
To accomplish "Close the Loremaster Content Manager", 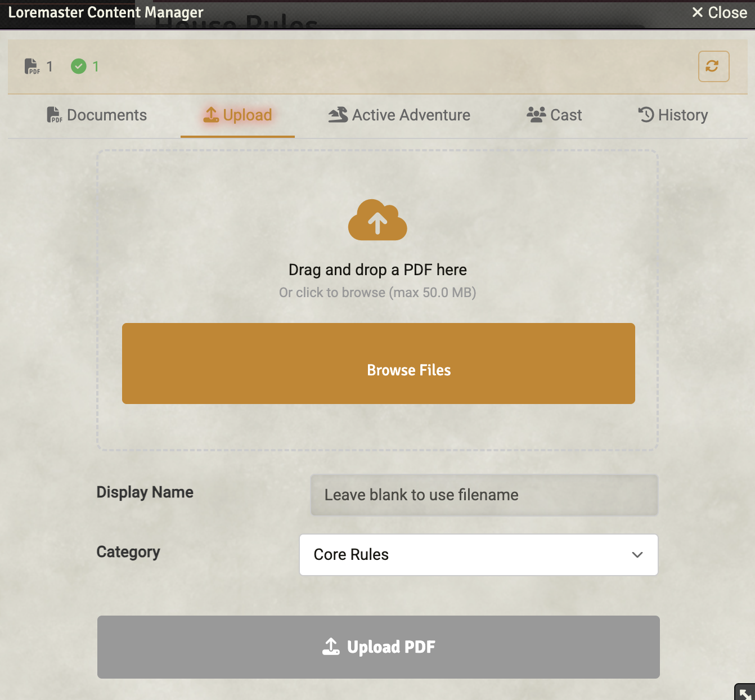I will [718, 12].
